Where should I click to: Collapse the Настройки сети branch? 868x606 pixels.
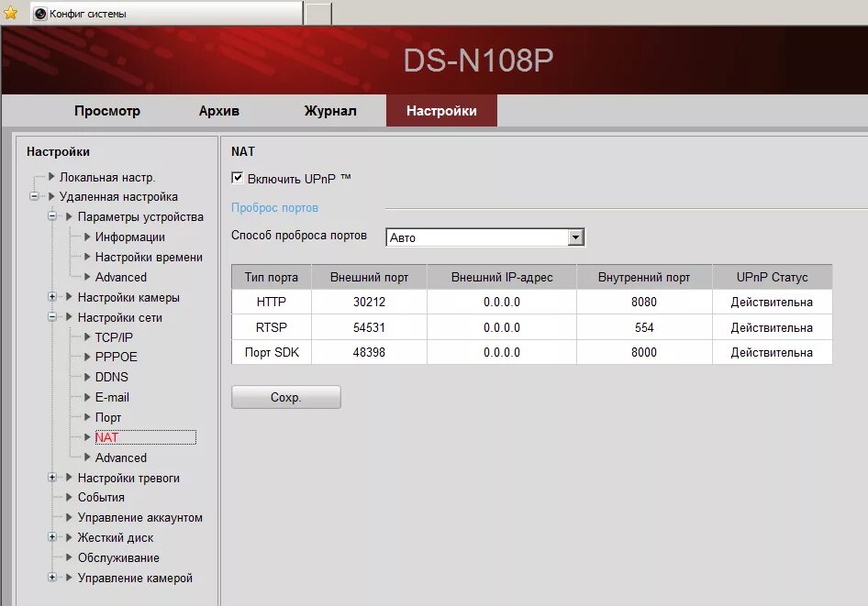pos(52,317)
